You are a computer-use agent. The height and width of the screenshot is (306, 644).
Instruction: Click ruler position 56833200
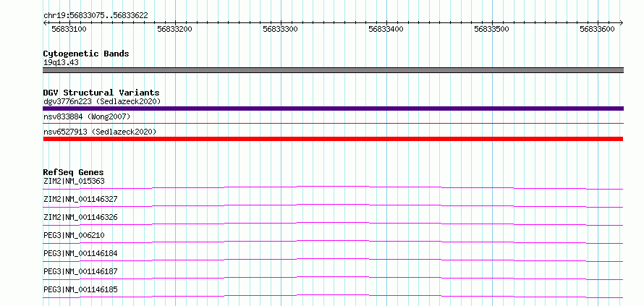coord(174,29)
